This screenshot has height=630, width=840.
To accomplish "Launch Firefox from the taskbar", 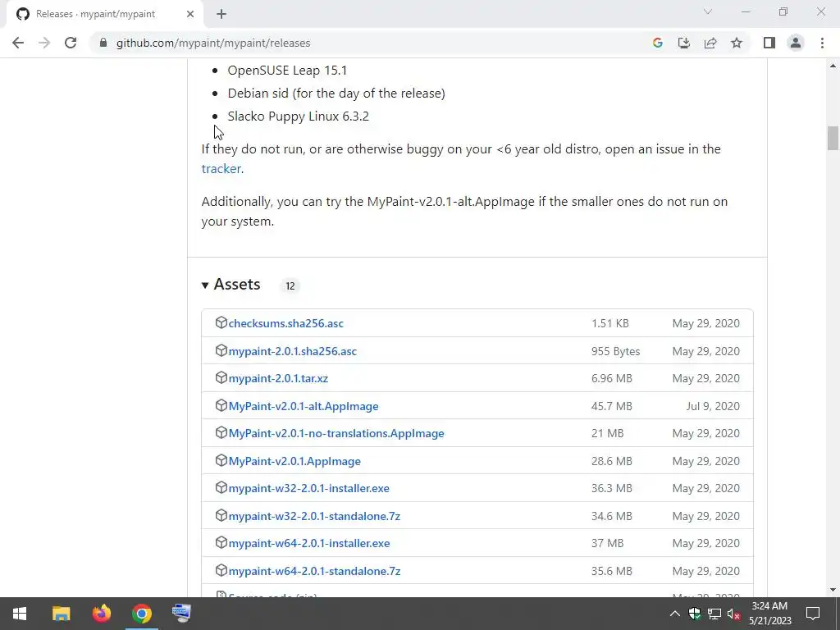I will (x=101, y=614).
